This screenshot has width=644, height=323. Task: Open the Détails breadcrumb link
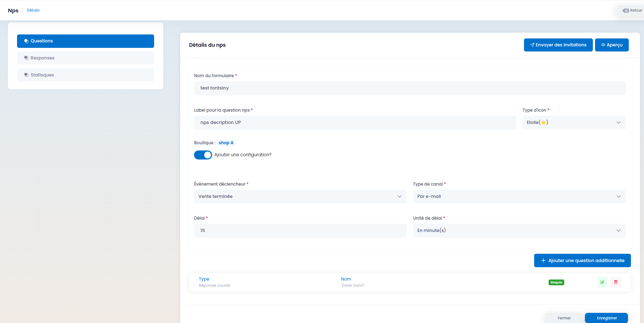tap(33, 10)
